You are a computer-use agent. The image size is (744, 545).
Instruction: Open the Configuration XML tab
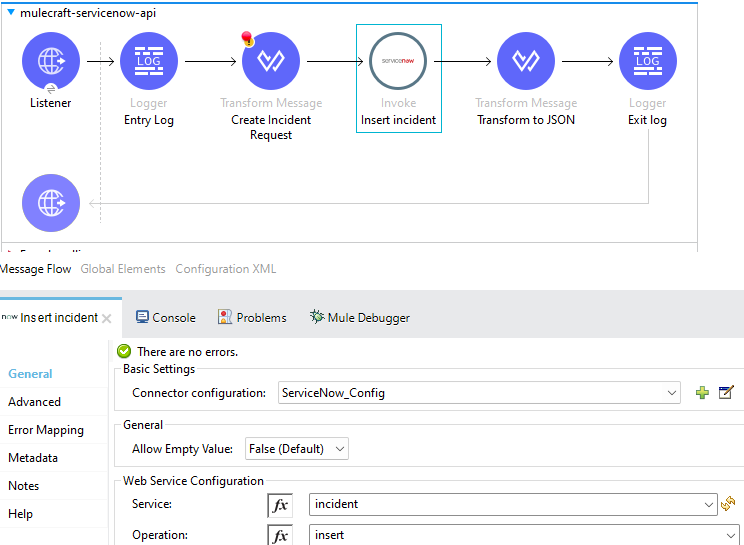click(225, 269)
